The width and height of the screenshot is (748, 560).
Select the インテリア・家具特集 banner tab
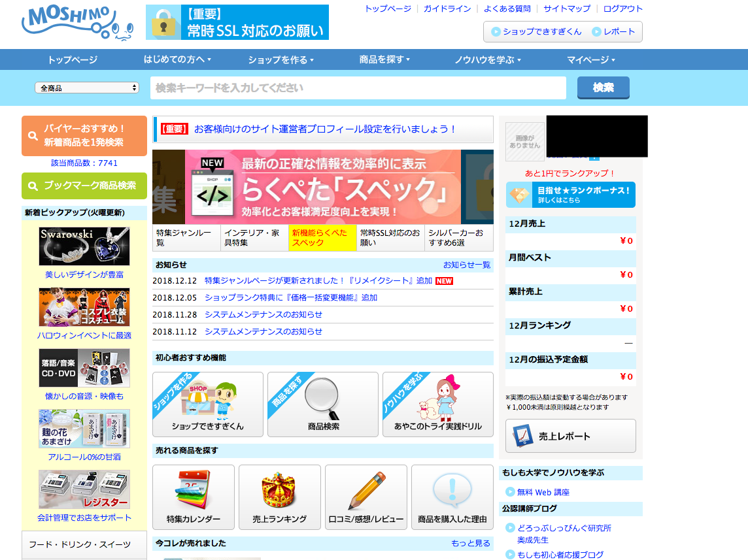254,238
